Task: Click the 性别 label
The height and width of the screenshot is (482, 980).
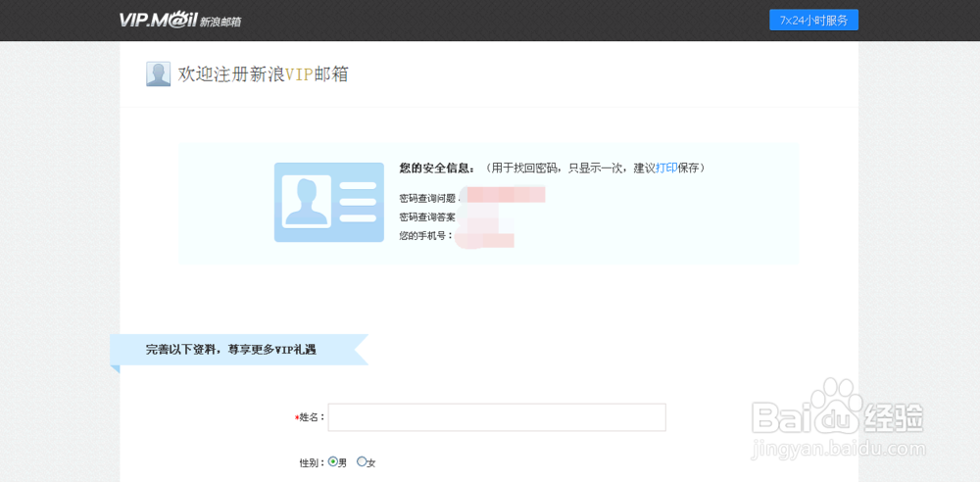Action: point(312,463)
